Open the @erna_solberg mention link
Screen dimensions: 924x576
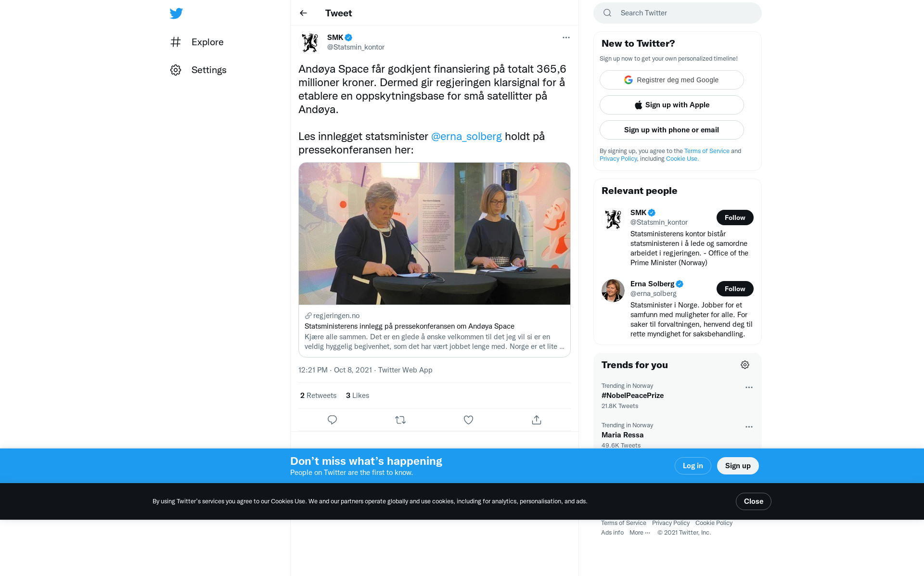[466, 136]
